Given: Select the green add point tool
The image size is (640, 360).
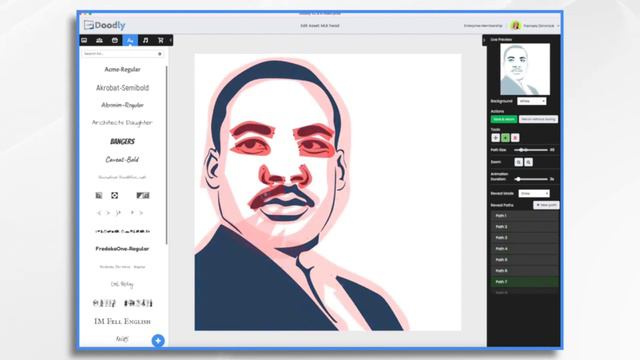Looking at the screenshot, I should tap(505, 138).
